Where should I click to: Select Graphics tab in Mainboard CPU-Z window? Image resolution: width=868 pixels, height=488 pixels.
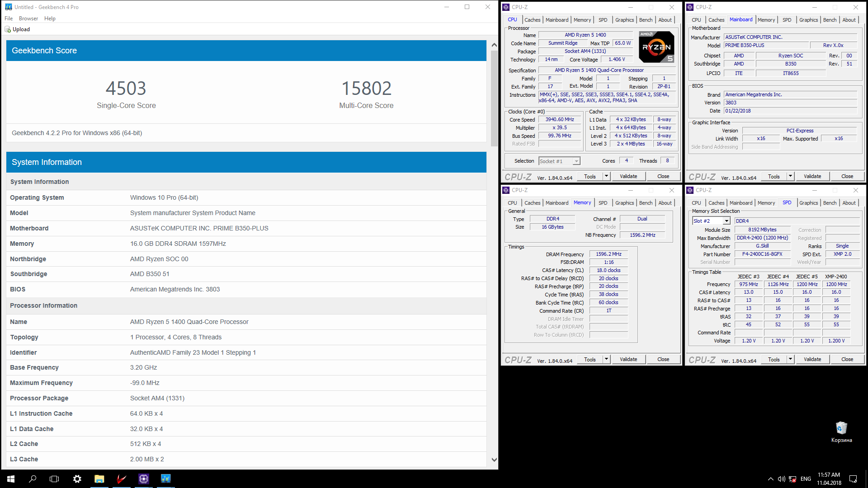pos(808,20)
